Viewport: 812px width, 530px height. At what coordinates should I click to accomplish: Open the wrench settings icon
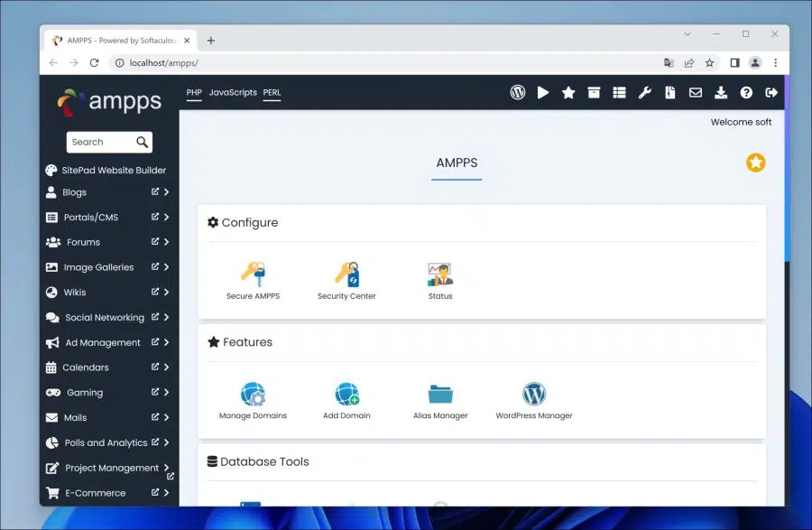tap(644, 92)
